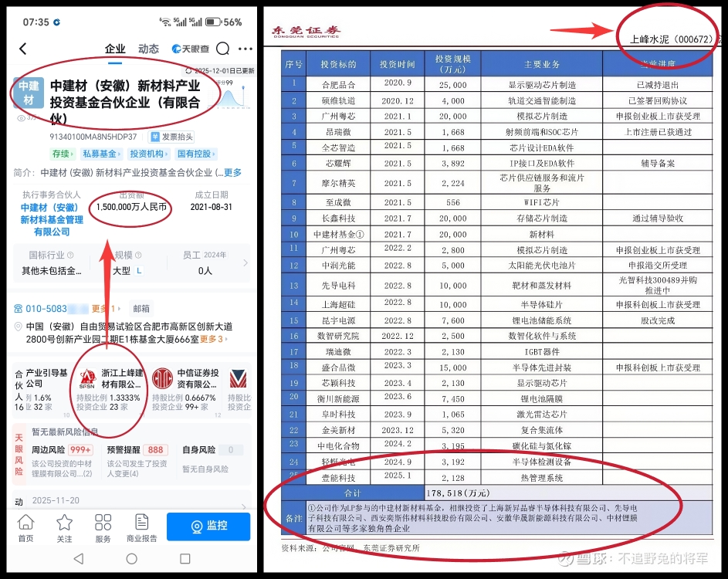Open the 私募基金 tag
The width and height of the screenshot is (728, 579).
click(x=101, y=154)
